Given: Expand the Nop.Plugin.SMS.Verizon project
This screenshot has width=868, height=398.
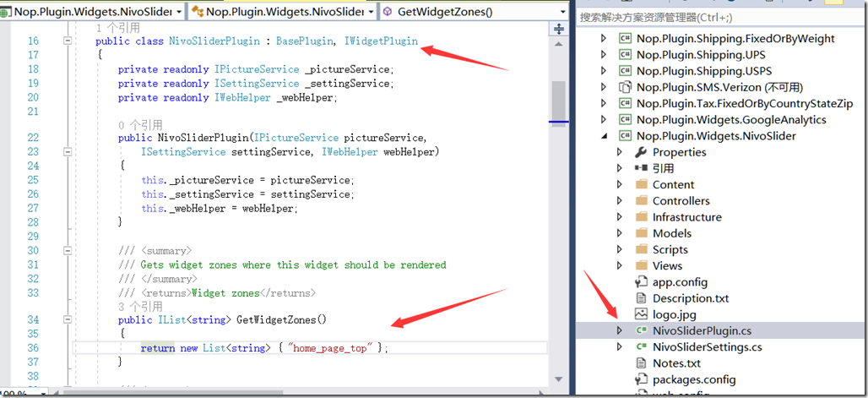Looking at the screenshot, I should 605,87.
